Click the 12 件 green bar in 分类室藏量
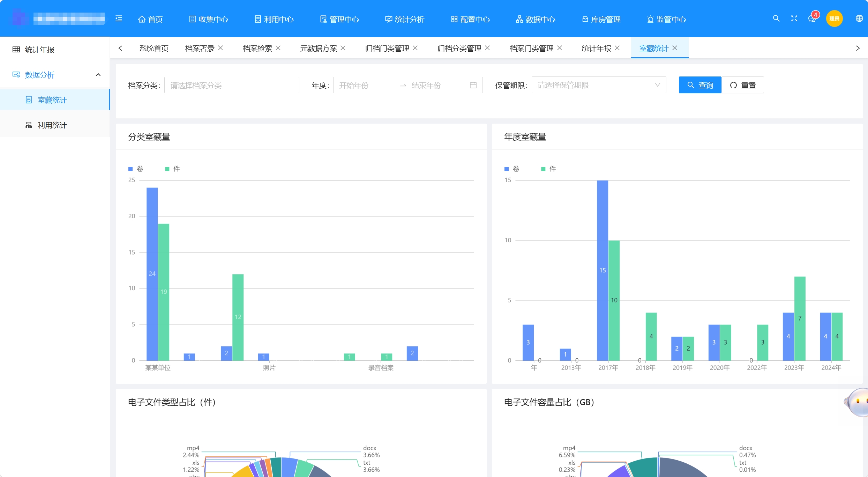The image size is (868, 477). (238, 317)
